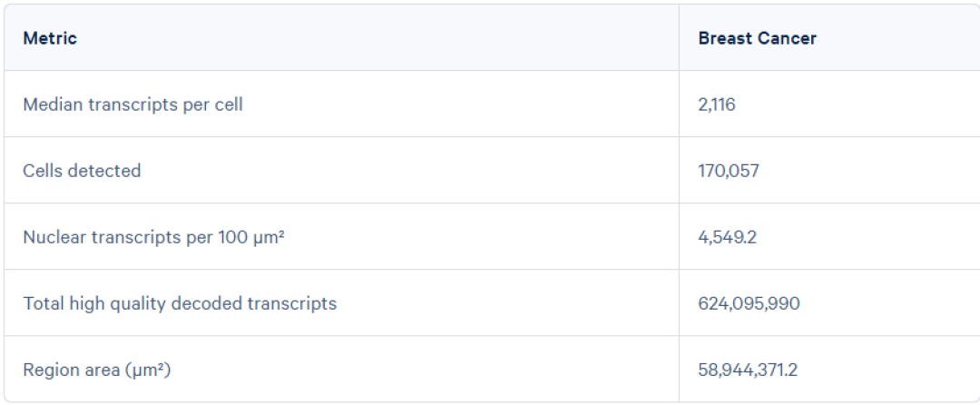Click the value 170,057
The image size is (980, 405).
[x=728, y=171]
